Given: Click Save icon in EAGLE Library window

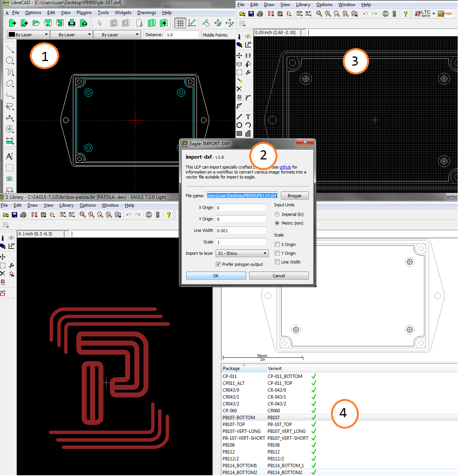Looking at the screenshot, I should pos(15,215).
